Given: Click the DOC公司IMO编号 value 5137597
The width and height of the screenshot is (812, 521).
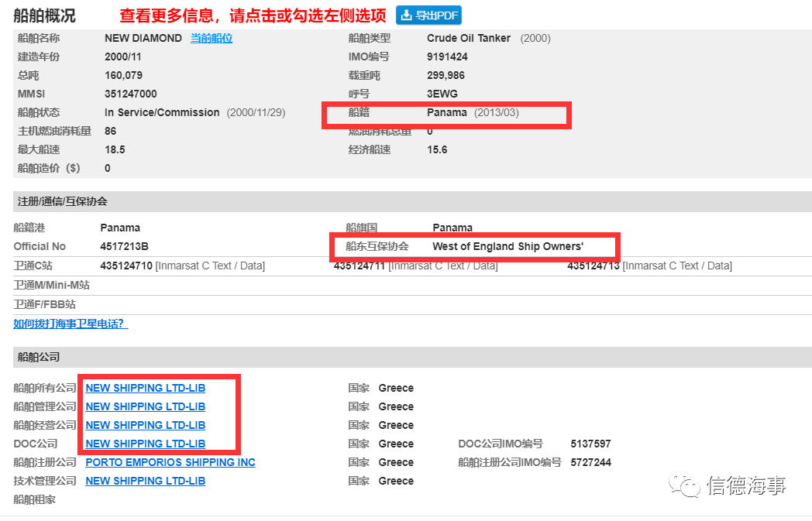Looking at the screenshot, I should [590, 444].
